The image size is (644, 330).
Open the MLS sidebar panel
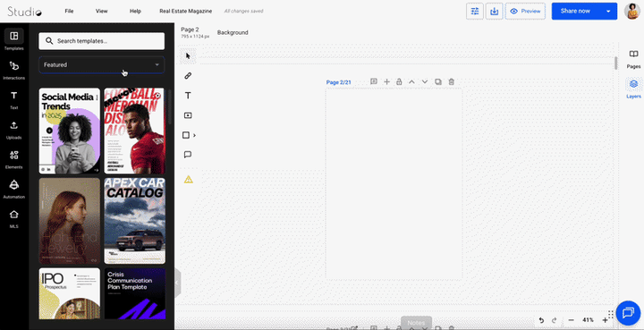point(14,218)
